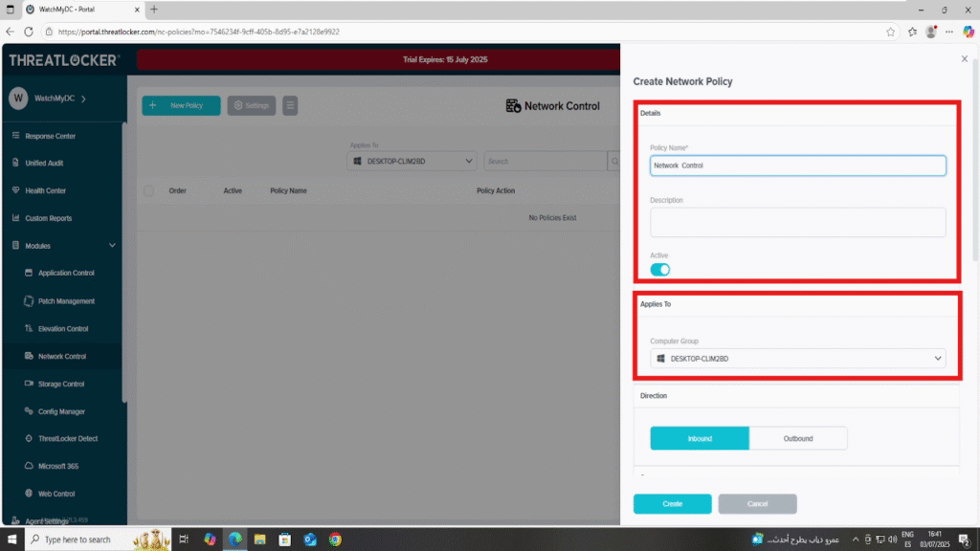Open policy Settings button
The image size is (980, 551).
(x=252, y=105)
